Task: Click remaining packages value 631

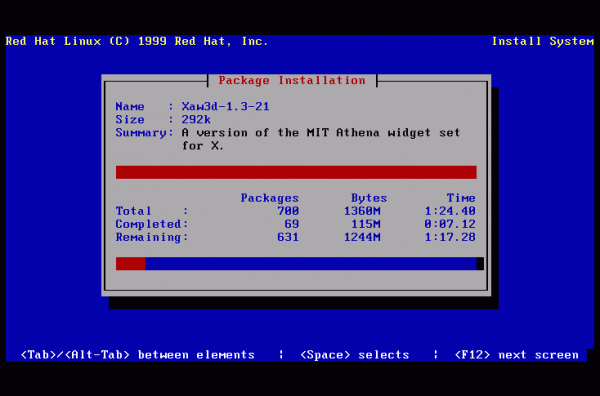Action: [288, 237]
